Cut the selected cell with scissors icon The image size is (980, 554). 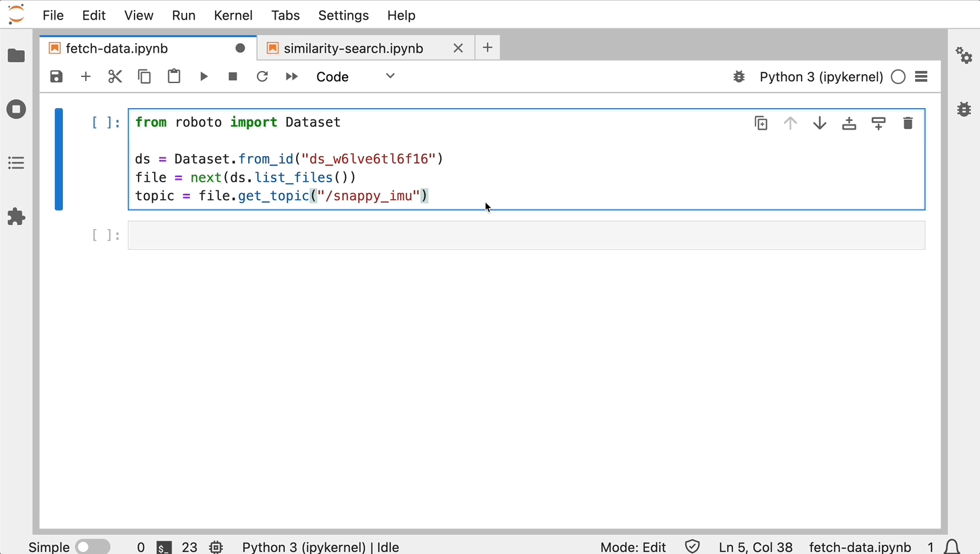(115, 76)
